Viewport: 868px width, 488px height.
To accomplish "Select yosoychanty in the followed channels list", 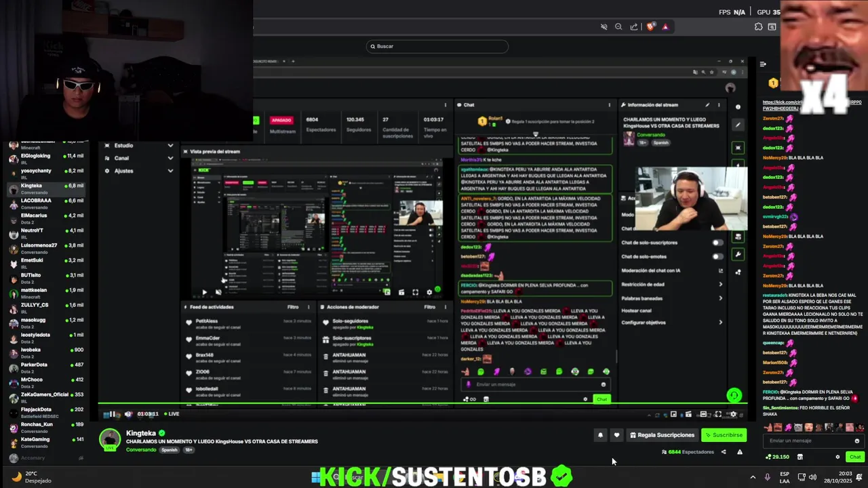I will click(x=46, y=174).
